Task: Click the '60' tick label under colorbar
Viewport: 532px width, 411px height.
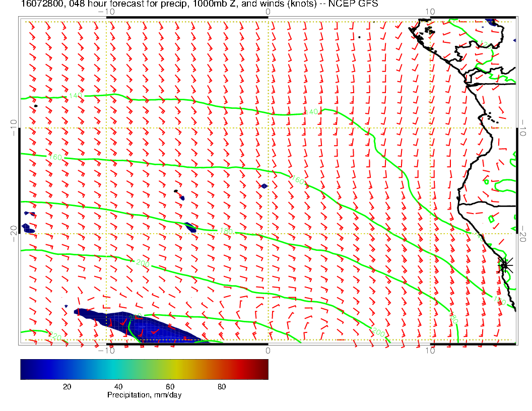Action: coord(170,387)
